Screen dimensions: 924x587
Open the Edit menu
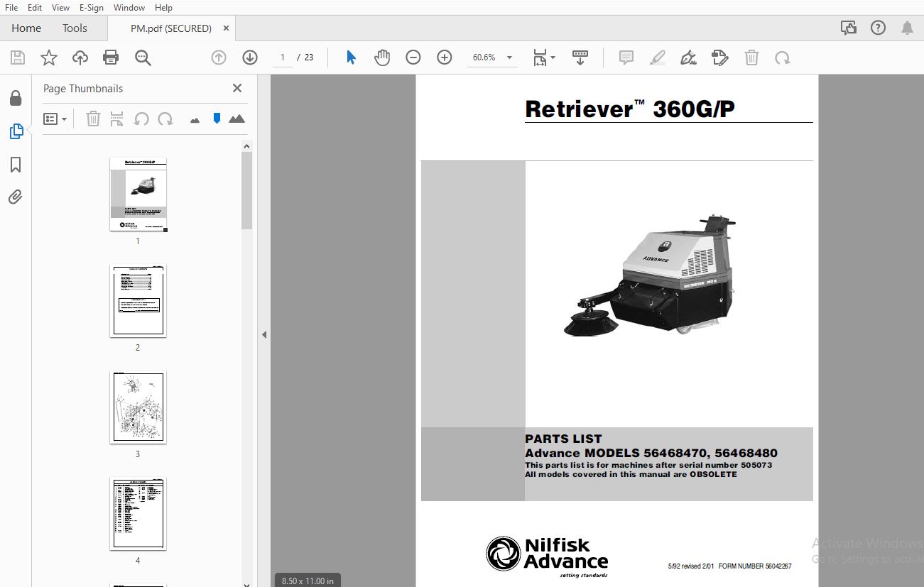(x=35, y=7)
